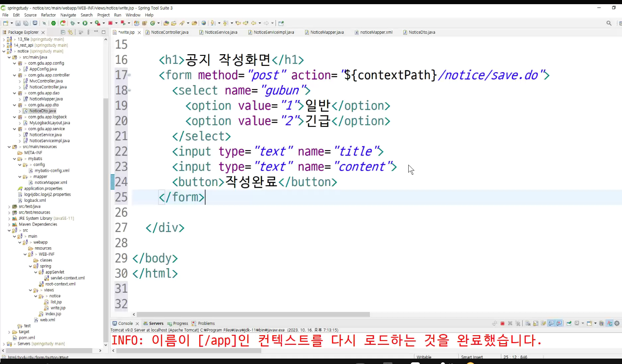Switch to the Progress tab
Screen dimensions: 622x364
click(177, 323)
